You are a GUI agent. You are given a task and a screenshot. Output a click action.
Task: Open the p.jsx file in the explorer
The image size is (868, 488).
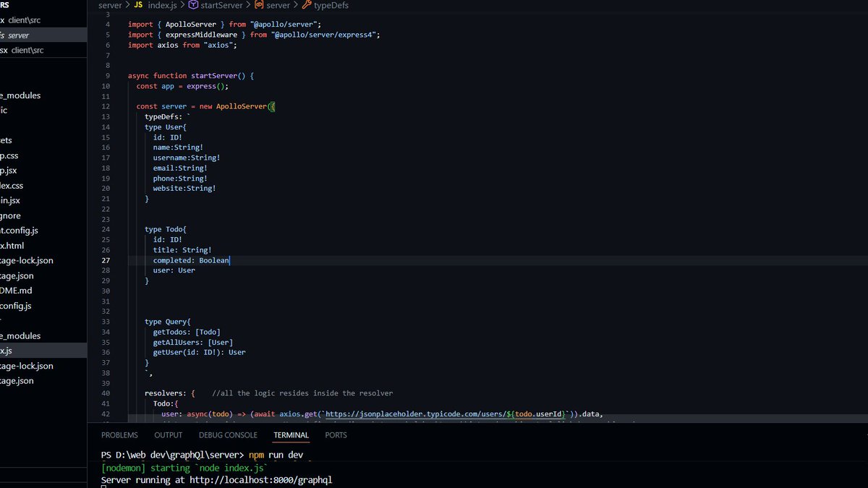coord(9,171)
